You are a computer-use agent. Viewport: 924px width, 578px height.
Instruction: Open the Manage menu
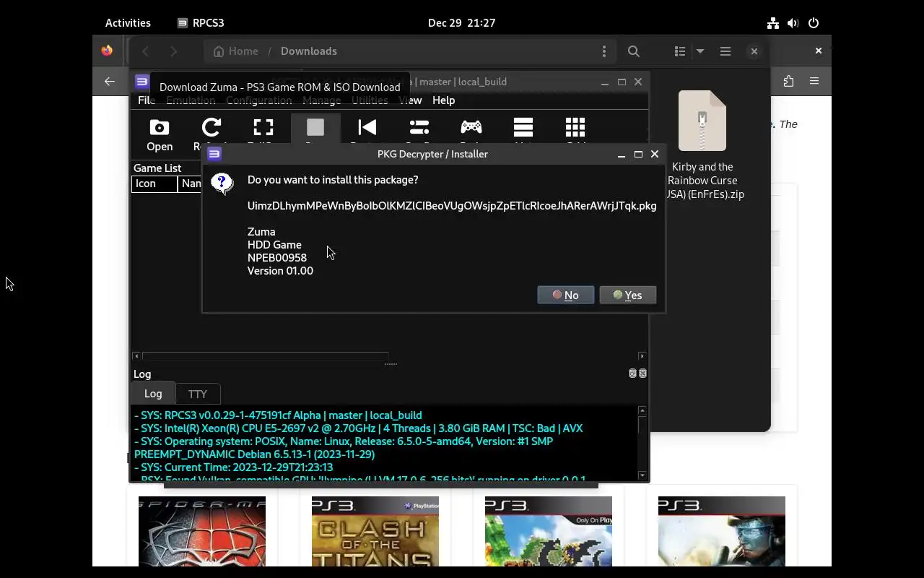click(321, 100)
